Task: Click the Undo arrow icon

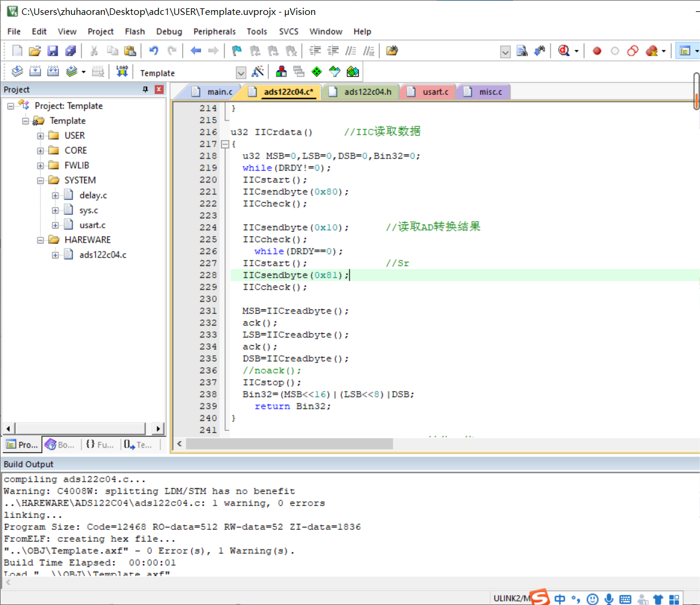Action: coord(154,51)
